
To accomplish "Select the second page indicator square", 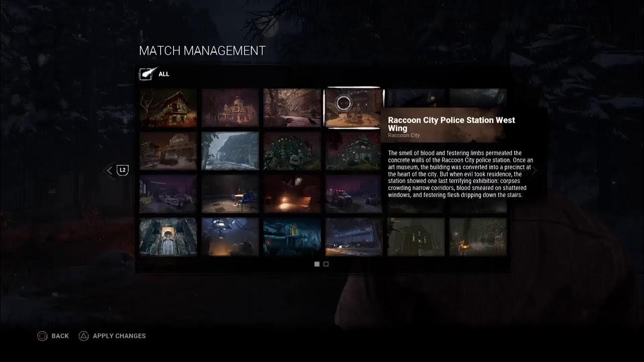I will click(x=326, y=264).
